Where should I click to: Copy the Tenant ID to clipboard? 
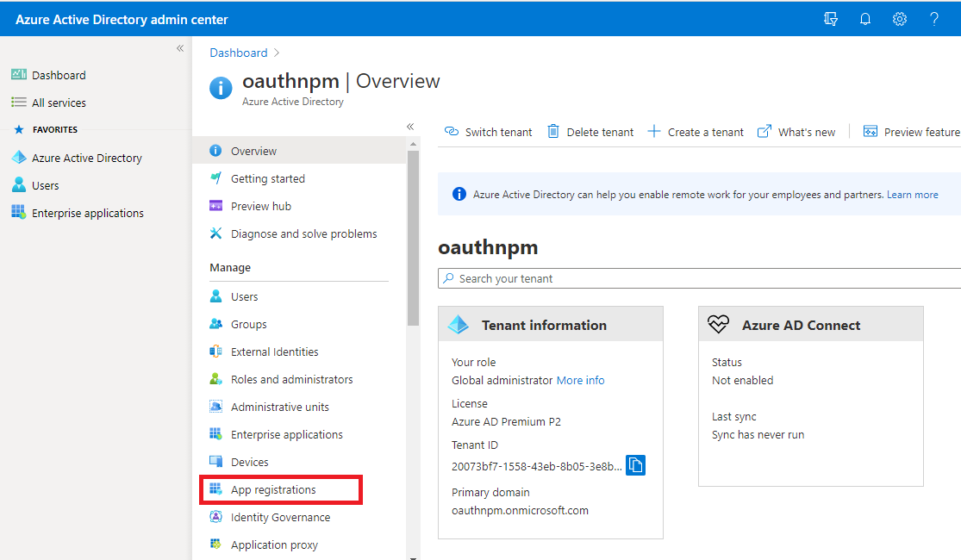click(635, 465)
